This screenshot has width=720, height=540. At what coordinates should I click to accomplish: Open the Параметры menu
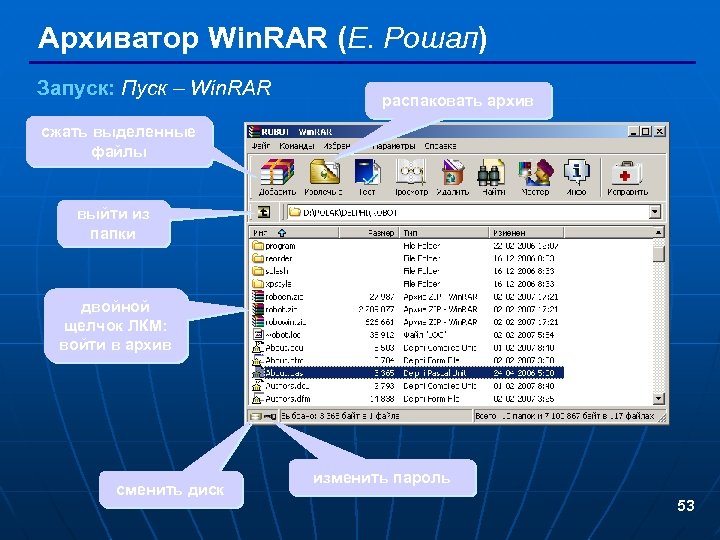point(394,146)
